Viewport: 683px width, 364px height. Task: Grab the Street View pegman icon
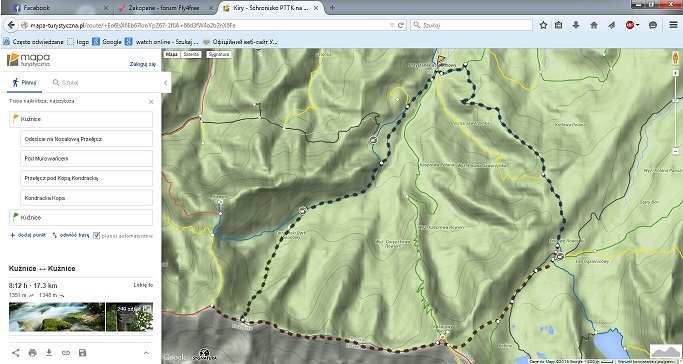[676, 57]
